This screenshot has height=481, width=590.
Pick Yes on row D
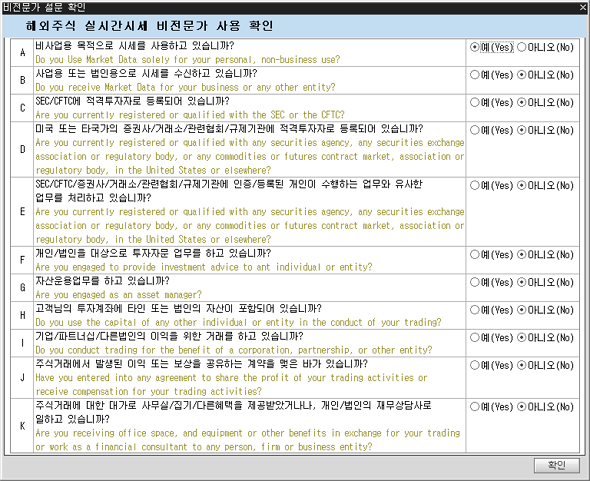coord(491,130)
